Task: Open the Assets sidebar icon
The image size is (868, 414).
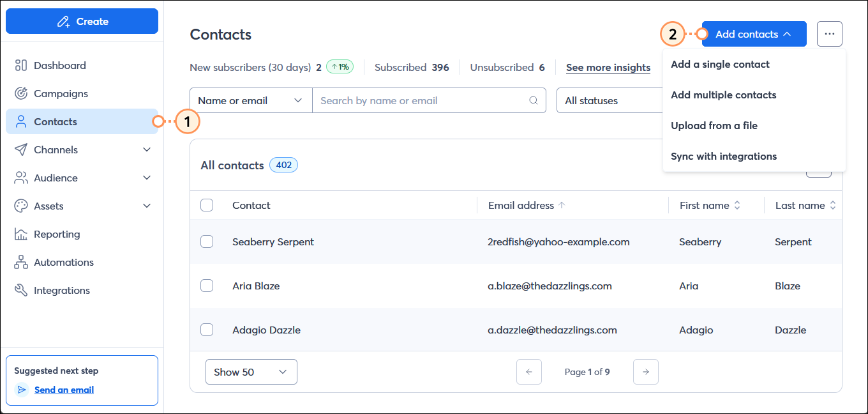Action: pyautogui.click(x=21, y=206)
